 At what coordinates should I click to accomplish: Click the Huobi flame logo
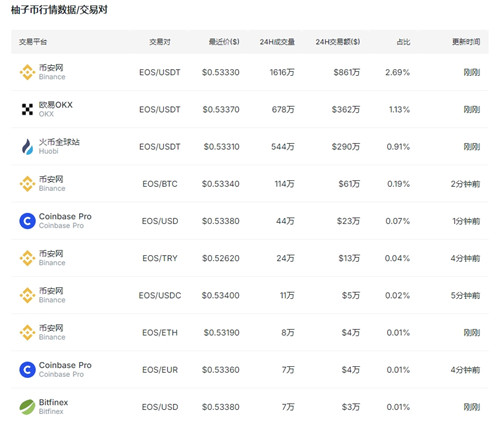(27, 147)
